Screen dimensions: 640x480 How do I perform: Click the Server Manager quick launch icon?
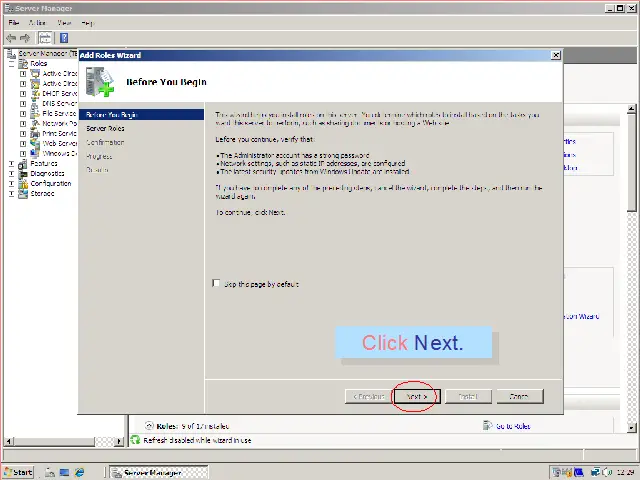click(50, 472)
